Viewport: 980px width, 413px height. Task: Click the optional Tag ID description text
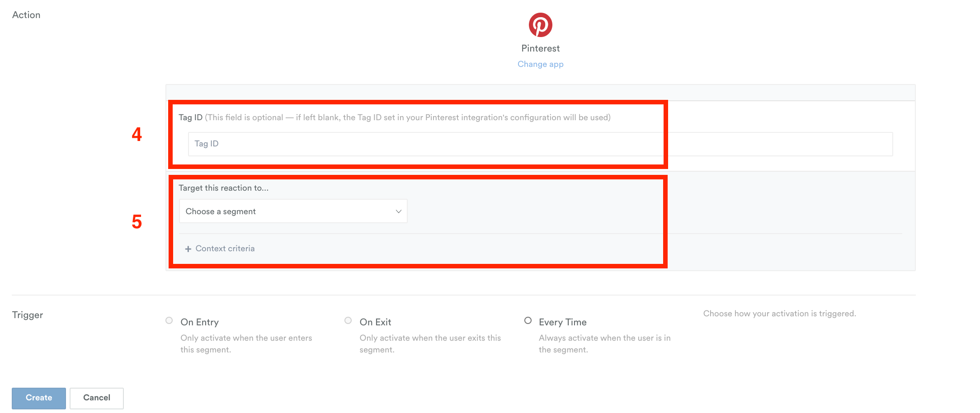(408, 117)
